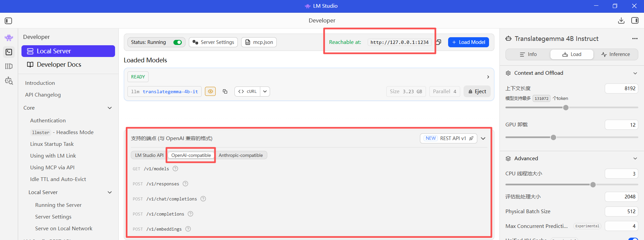Eject the translategemma-4b-it model

[x=477, y=92]
